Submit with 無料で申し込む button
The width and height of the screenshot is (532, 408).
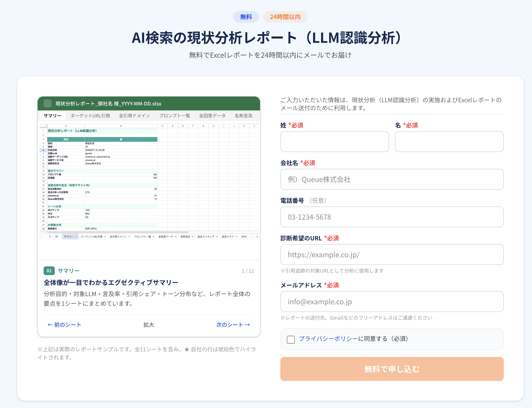click(x=392, y=369)
